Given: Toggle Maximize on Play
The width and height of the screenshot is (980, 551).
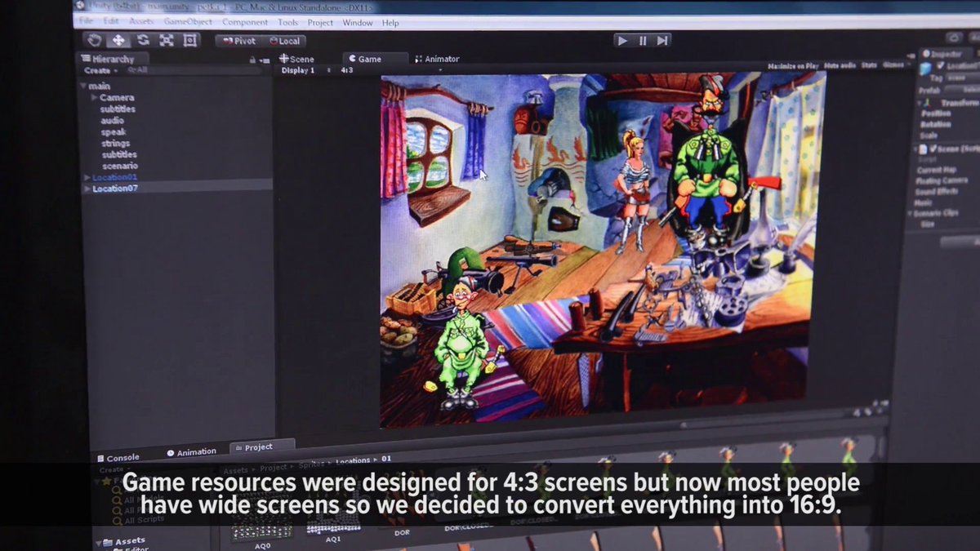Looking at the screenshot, I should 792,65.
